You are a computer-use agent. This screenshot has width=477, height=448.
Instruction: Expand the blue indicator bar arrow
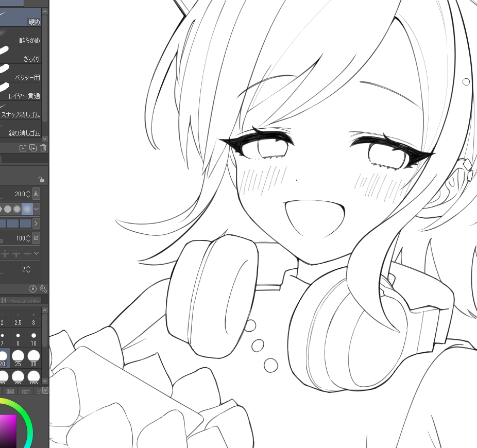(x=37, y=223)
